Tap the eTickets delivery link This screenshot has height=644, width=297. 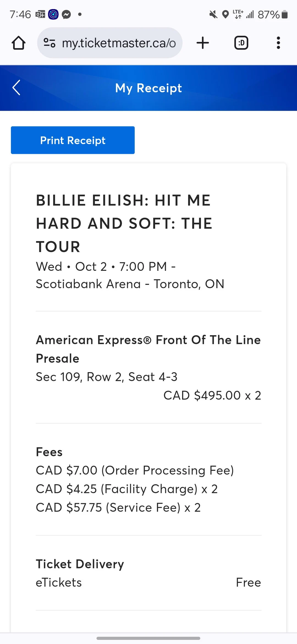[59, 582]
